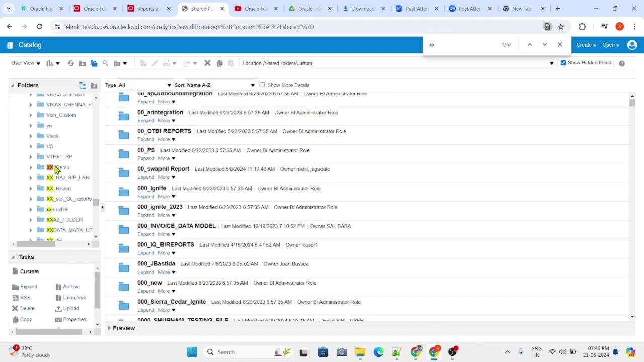Open the Location path dropdown arrow
Viewport: 644px width, 362px height.
tap(552, 63)
